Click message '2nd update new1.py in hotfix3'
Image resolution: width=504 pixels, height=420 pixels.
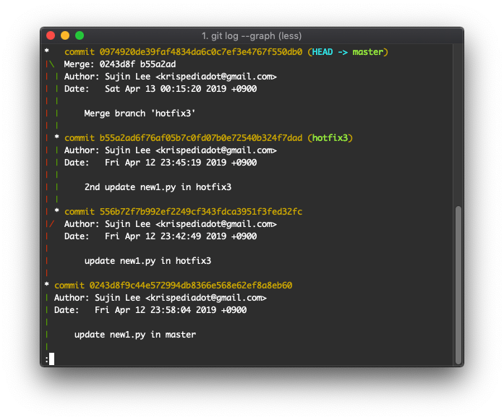(158, 187)
